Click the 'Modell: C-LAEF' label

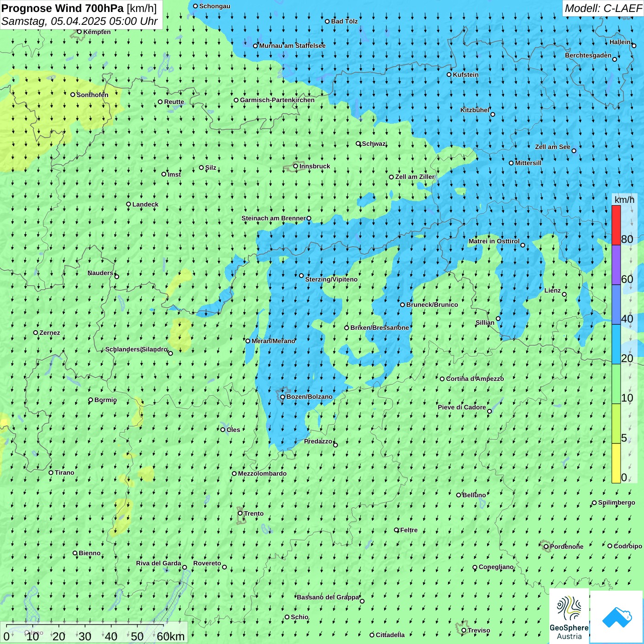coord(603,8)
